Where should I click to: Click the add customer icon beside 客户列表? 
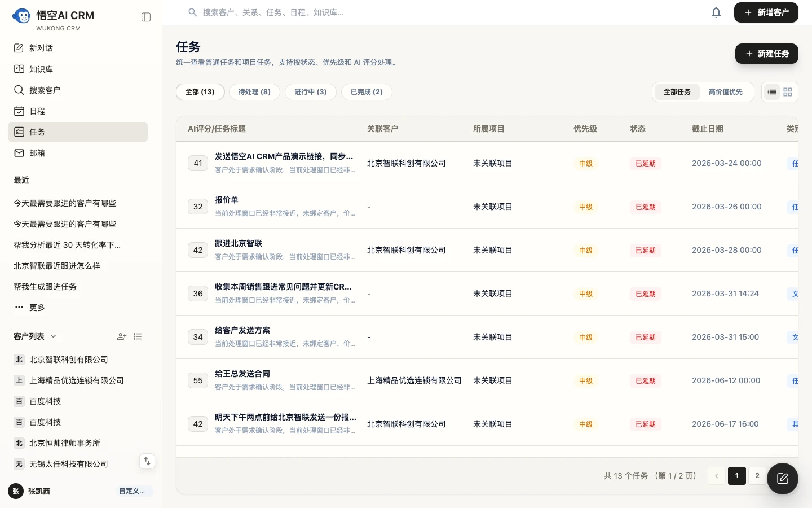[x=122, y=336]
